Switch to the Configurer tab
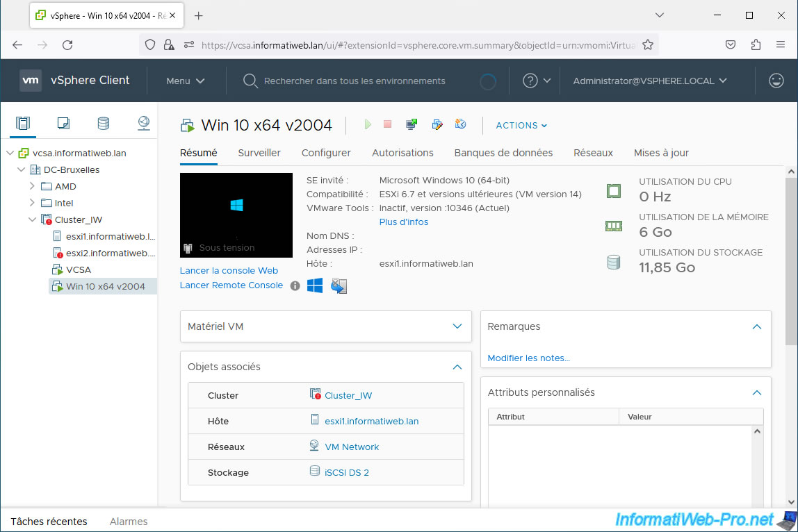The height and width of the screenshot is (532, 798). (x=326, y=153)
